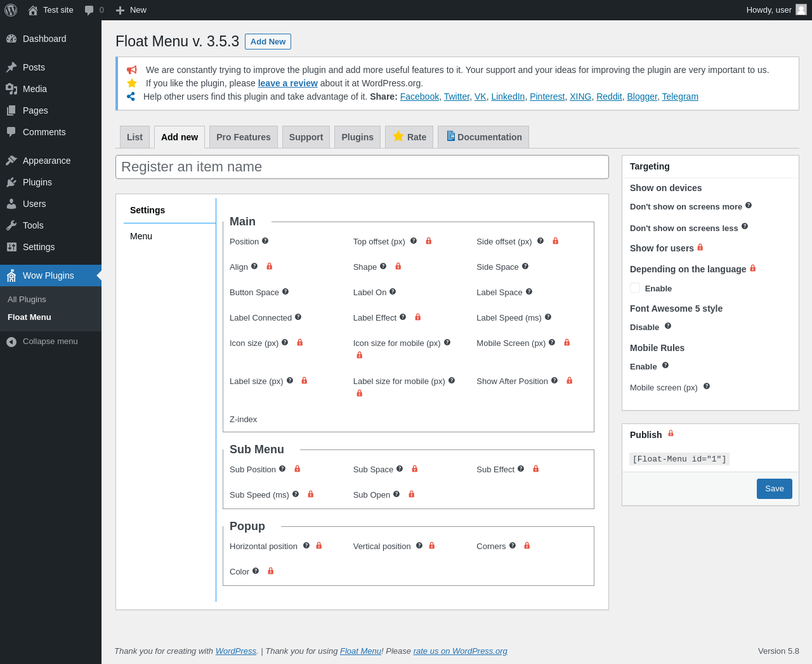Enable the Depending on the language checkbox
This screenshot has width=812, height=664.
[635, 288]
